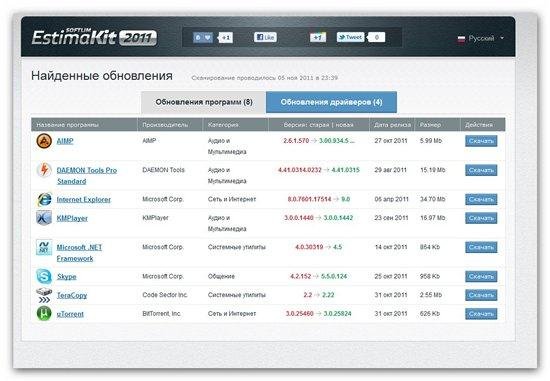
Task: Click the KMPlayer program icon
Action: [x=44, y=218]
